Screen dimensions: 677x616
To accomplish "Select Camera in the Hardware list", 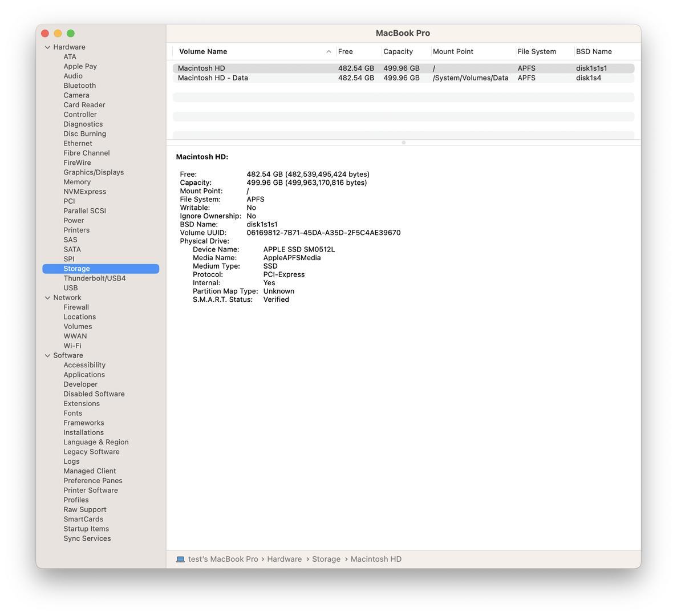I will [x=76, y=95].
